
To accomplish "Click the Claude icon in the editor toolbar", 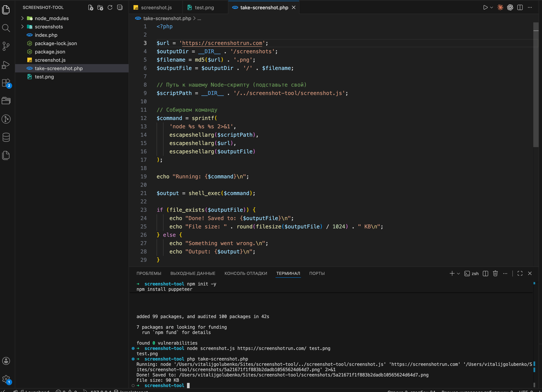I will point(500,7).
